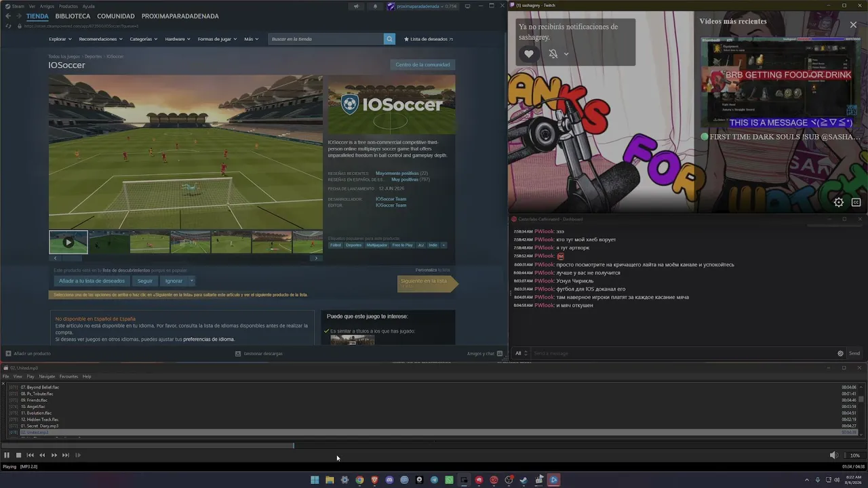Mute the music player volume
This screenshot has width=868, height=488.
coord(833,455)
